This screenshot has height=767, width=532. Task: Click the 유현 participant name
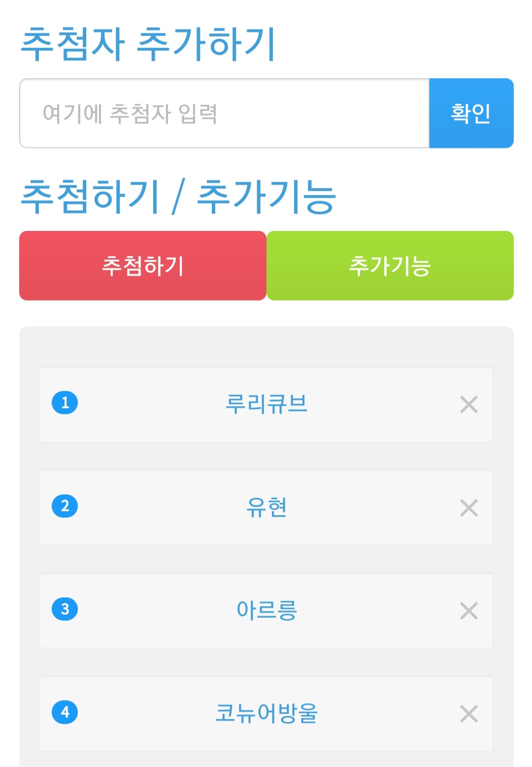tap(266, 507)
